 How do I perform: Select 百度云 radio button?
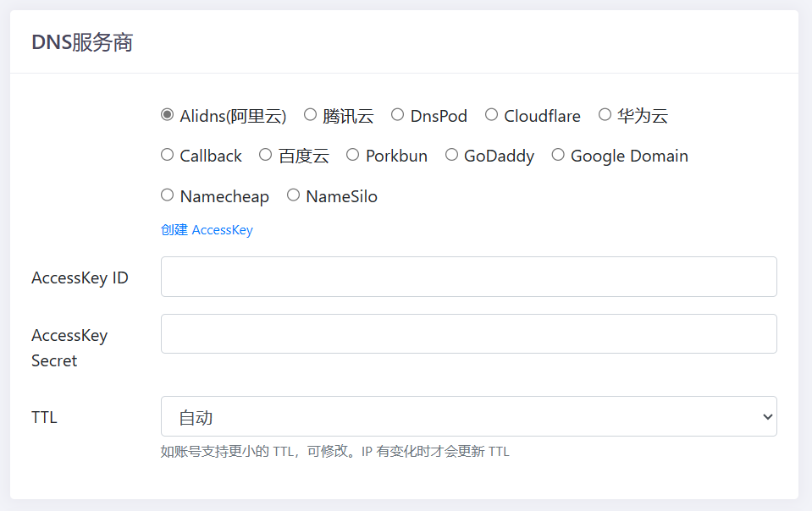click(266, 155)
